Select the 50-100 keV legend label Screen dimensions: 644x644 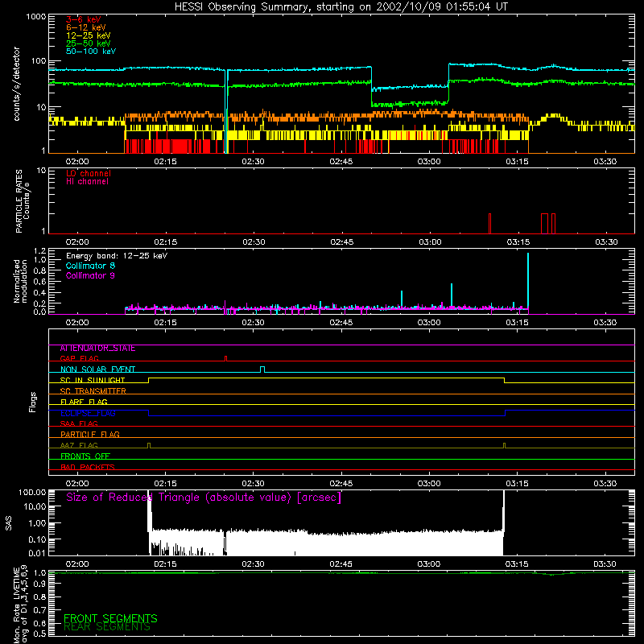(91, 52)
